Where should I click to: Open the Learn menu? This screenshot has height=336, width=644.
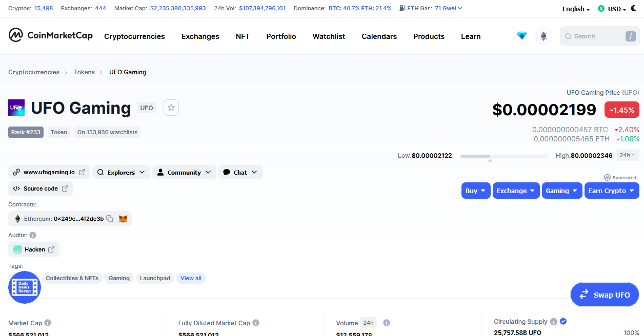(x=471, y=36)
